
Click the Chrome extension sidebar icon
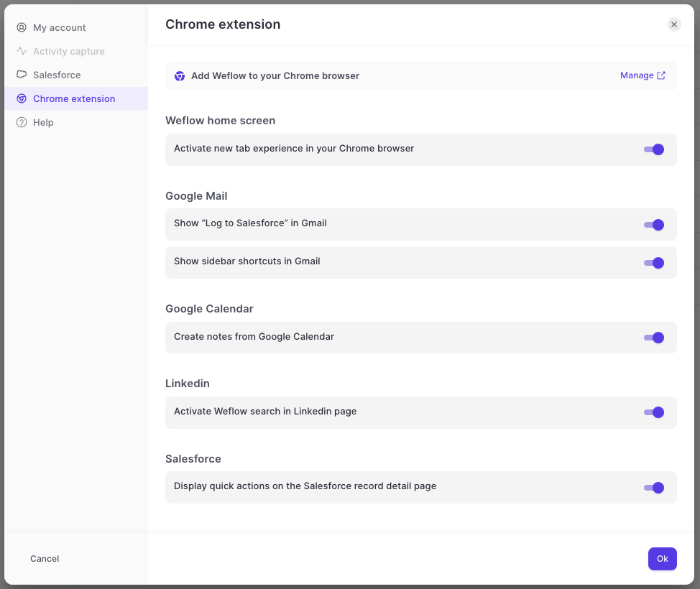point(22,98)
